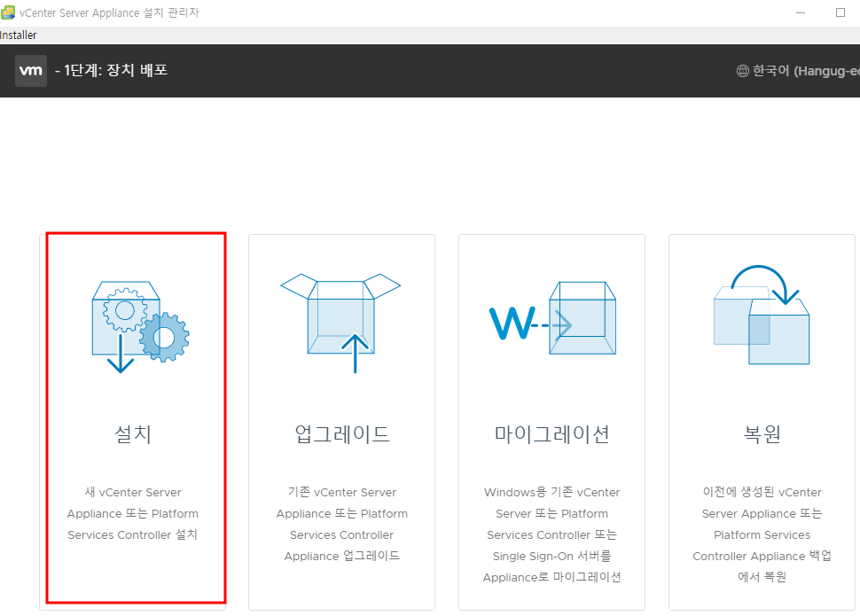This screenshot has height=616, width=860.
Task: Click the Install box-with-gears icon
Action: coord(140,327)
